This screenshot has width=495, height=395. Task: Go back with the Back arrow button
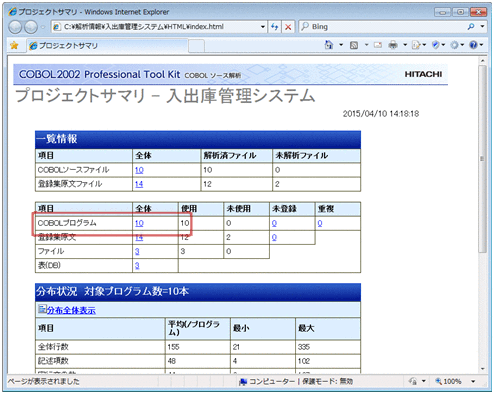[15, 27]
